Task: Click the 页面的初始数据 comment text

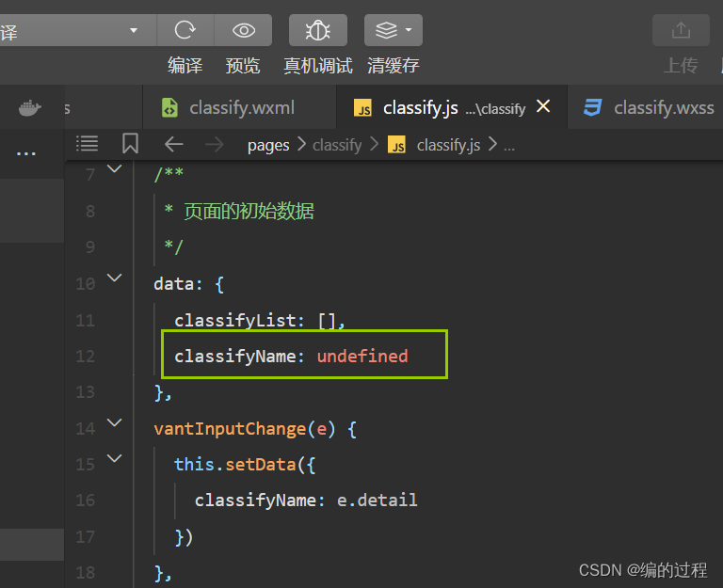Action: tap(249, 212)
